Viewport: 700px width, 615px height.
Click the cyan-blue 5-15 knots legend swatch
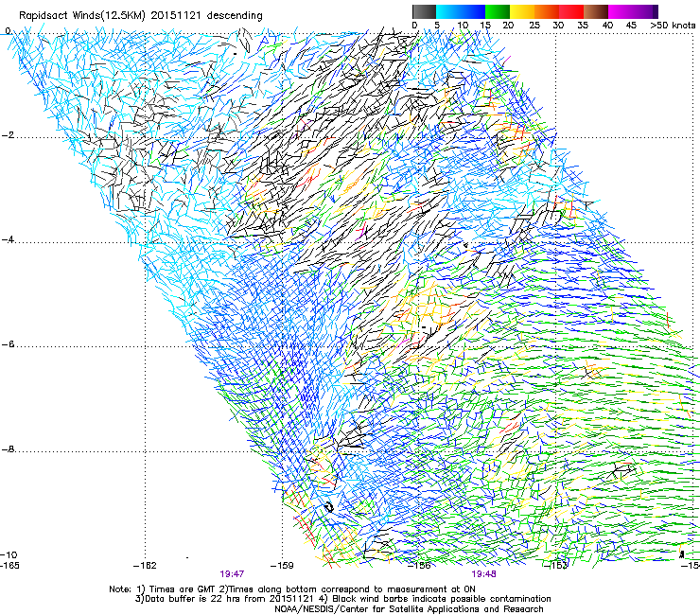(x=461, y=11)
